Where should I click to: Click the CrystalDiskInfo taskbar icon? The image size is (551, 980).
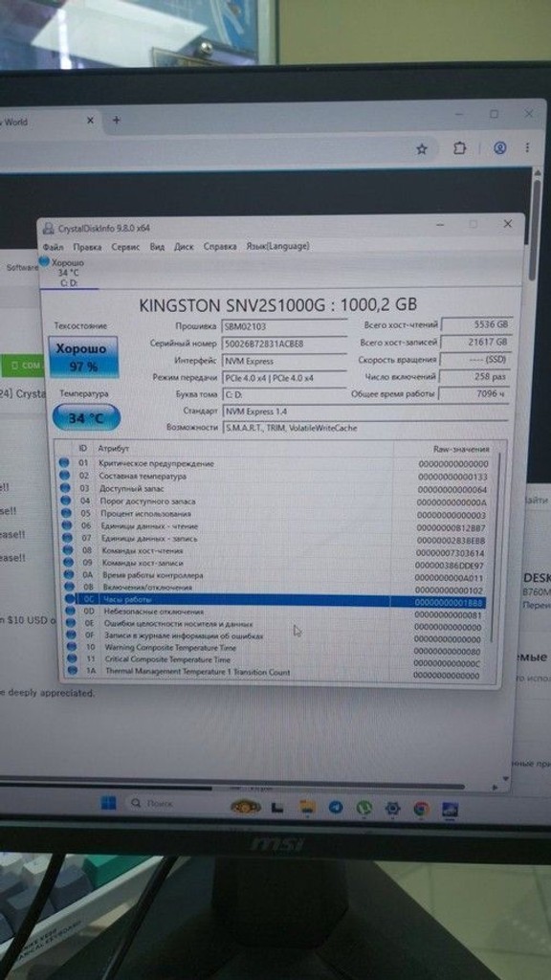[450, 810]
